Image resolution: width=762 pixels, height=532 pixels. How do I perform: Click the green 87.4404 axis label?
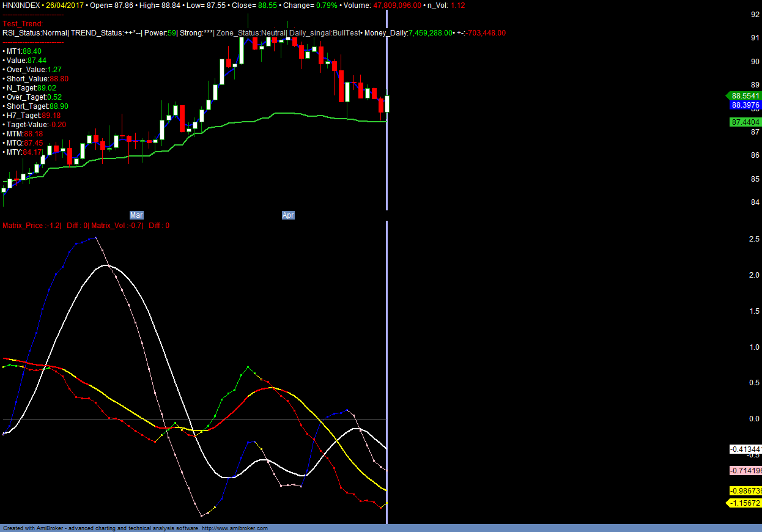click(745, 123)
